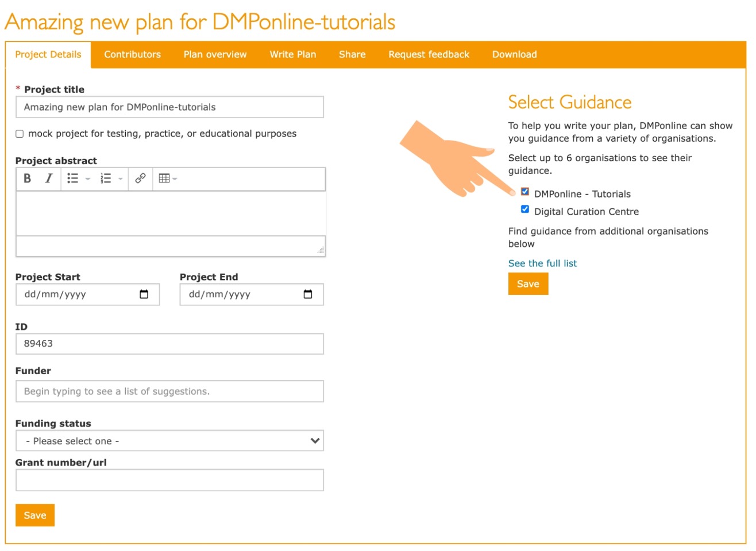Apply bold formatting in the abstract editor
Image resolution: width=756 pixels, height=551 pixels.
pyautogui.click(x=26, y=179)
